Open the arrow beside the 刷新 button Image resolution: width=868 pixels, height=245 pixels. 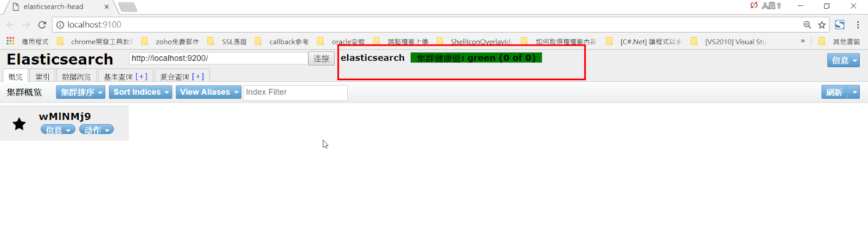854,92
